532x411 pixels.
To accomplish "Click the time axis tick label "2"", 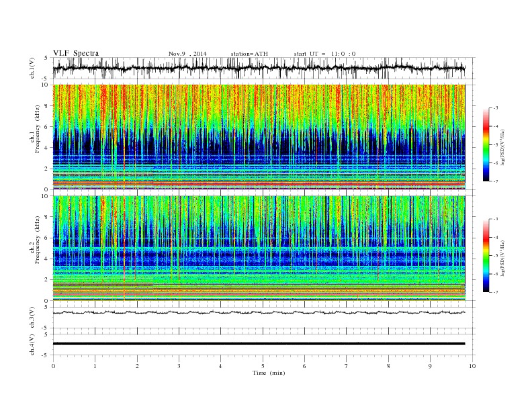I will (137, 366).
